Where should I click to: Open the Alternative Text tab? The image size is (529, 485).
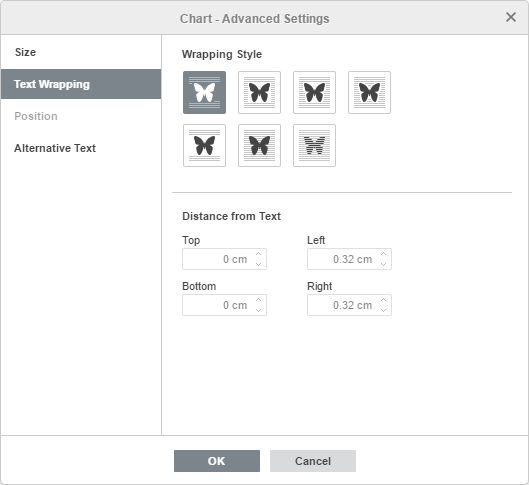tap(81, 148)
